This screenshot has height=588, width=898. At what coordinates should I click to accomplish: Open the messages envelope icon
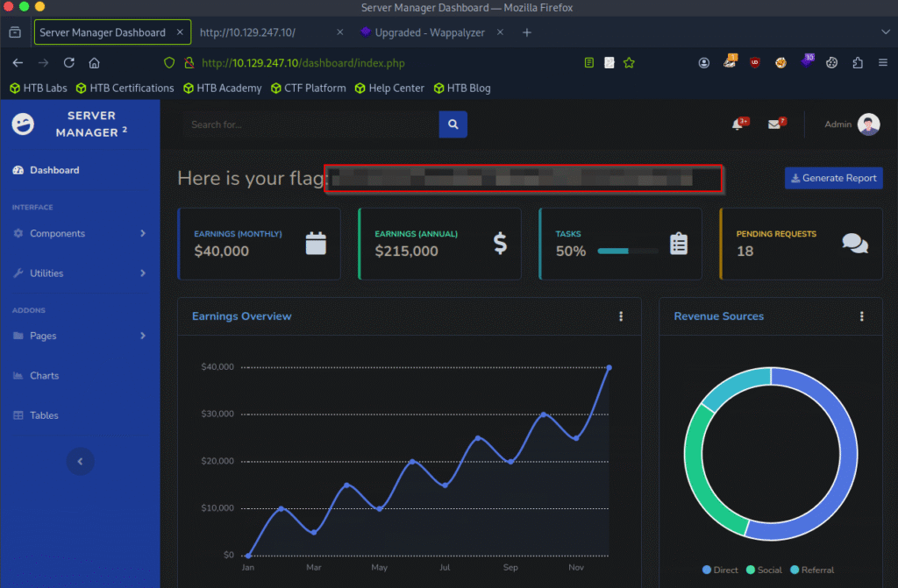click(x=774, y=124)
